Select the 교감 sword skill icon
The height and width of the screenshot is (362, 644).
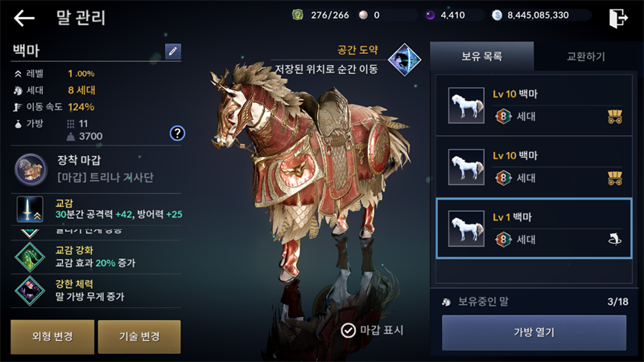pos(30,209)
